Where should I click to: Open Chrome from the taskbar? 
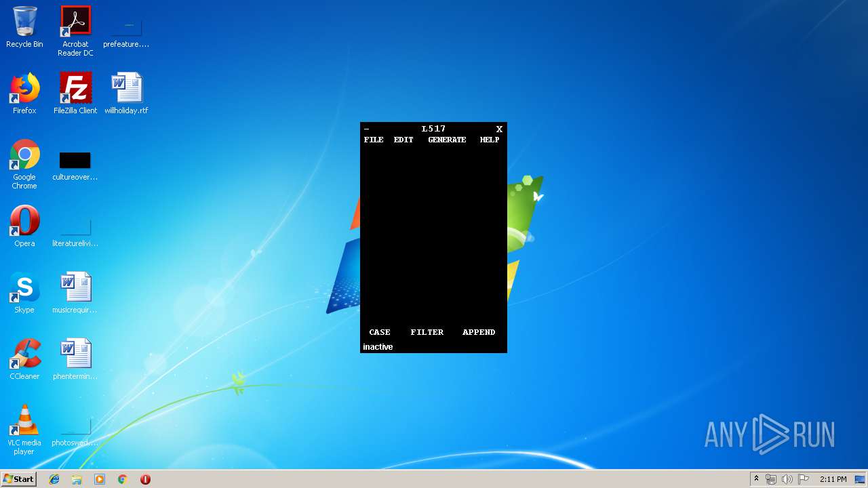[x=123, y=479]
